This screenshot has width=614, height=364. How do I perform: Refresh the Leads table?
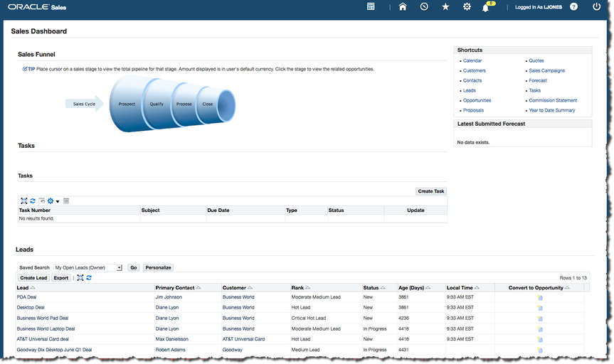click(x=89, y=277)
